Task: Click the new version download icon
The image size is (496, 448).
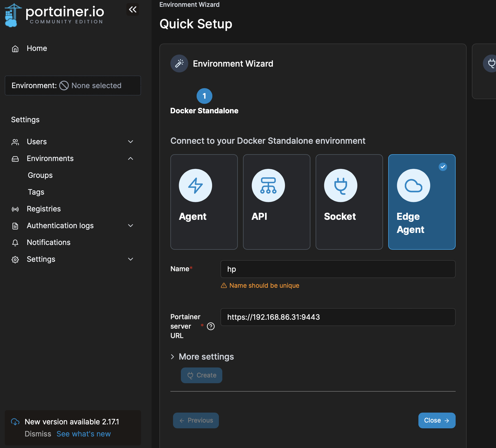Action: click(15, 422)
